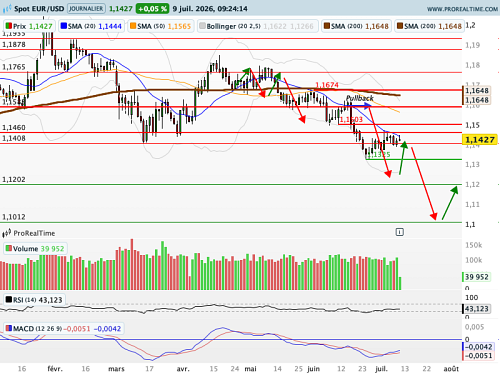This screenshot has height=375, width=500.
Task: Open the SMA (50) 1,1565 legend chip
Action: (x=161, y=26)
